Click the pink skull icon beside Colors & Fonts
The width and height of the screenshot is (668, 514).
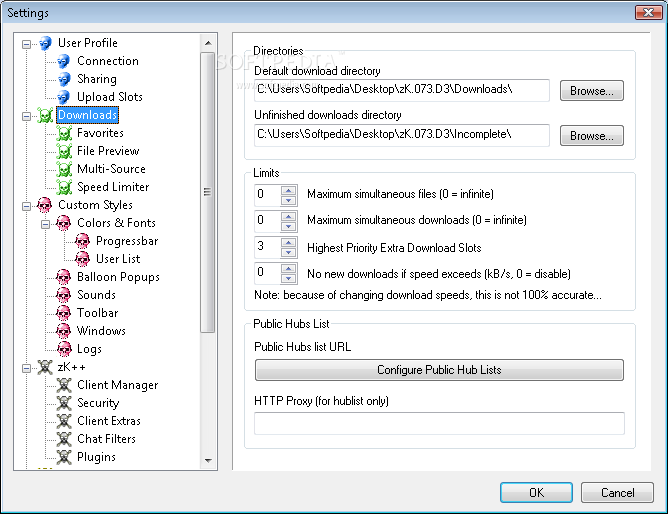[64, 223]
